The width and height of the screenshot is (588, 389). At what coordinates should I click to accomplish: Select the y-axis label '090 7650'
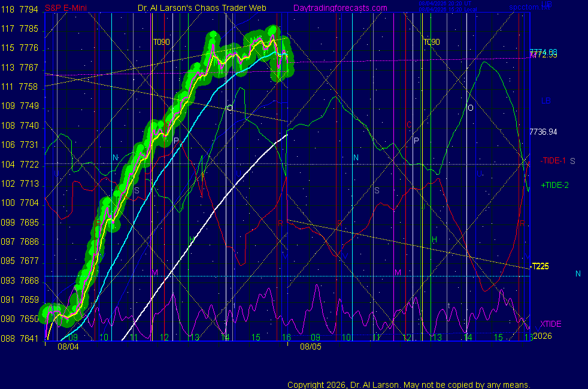(x=19, y=319)
